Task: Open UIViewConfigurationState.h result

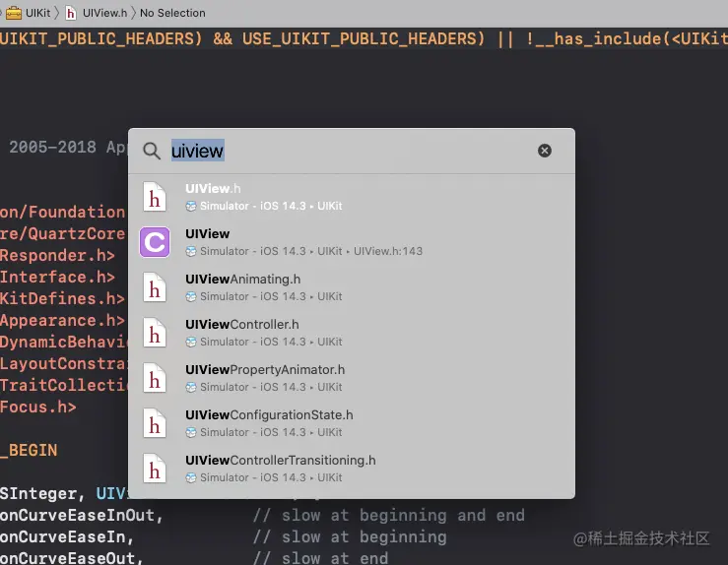Action: coord(352,423)
